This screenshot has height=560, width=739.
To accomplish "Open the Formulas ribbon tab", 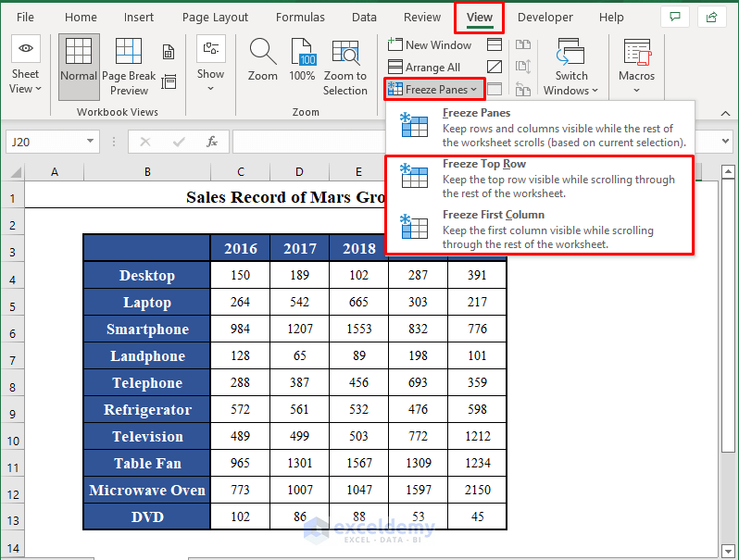I will click(x=299, y=17).
